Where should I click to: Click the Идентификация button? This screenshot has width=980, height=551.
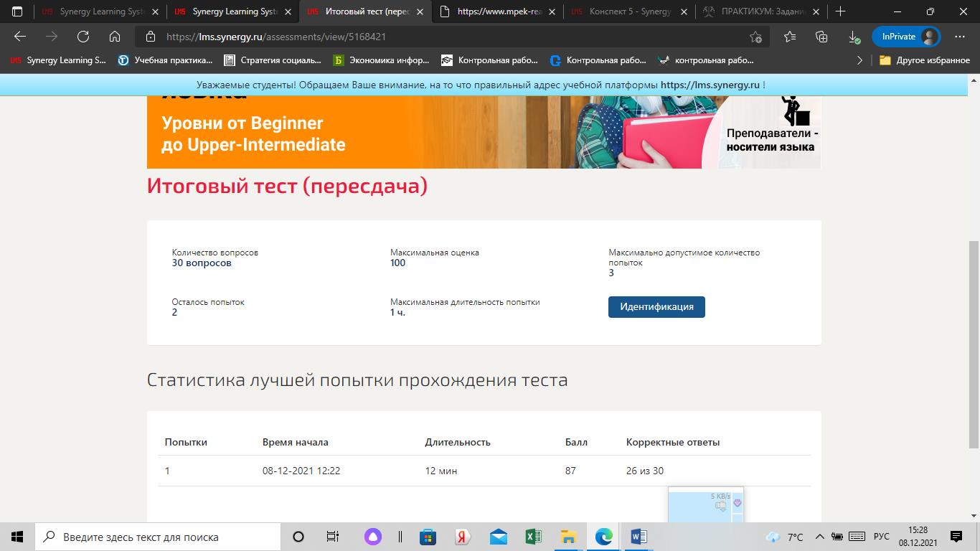pyautogui.click(x=656, y=307)
